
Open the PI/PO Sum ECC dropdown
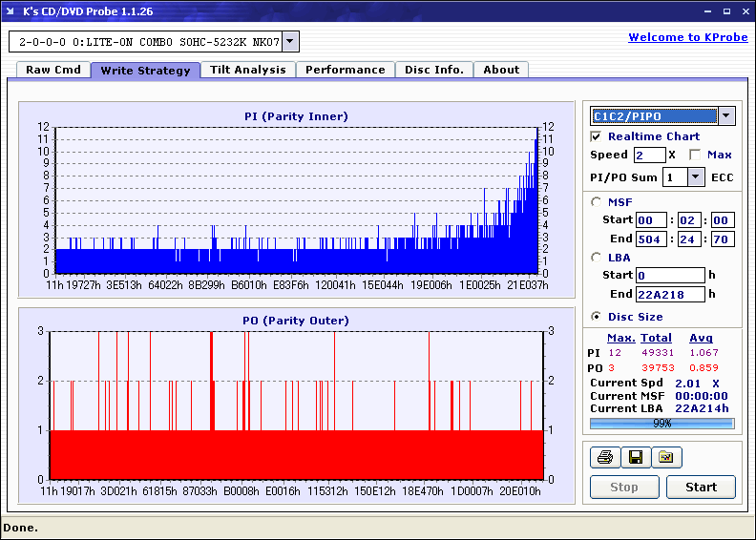click(x=695, y=177)
